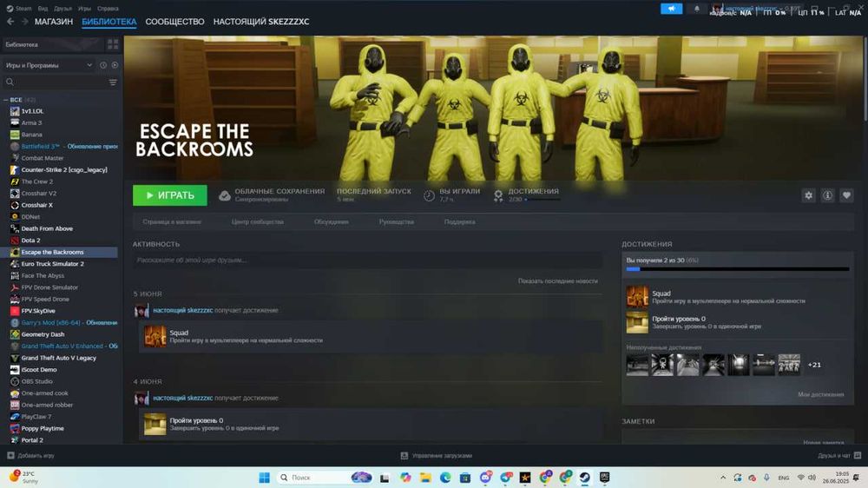Collapse the ВСЕ games category
The height and width of the screenshot is (488, 868).
tap(5, 100)
